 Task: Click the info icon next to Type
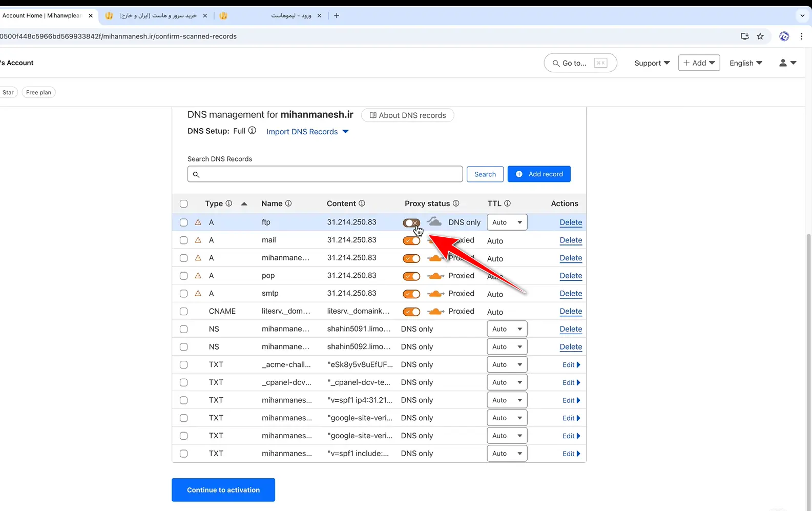pos(229,203)
